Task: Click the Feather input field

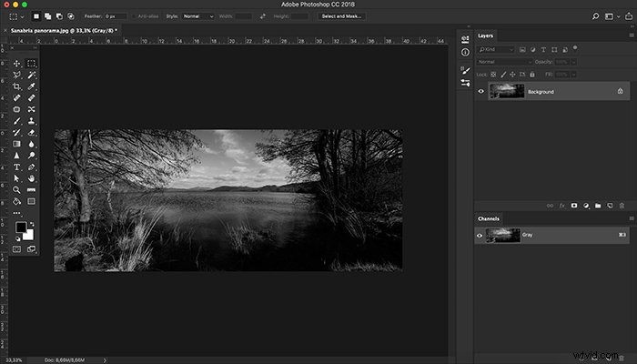Action: coord(116,16)
